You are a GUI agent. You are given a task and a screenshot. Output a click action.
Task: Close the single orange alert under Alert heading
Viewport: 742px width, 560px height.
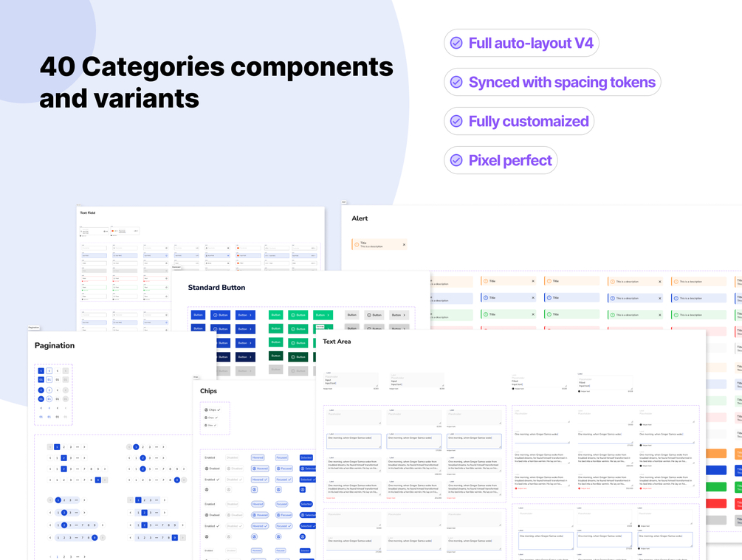(x=404, y=244)
